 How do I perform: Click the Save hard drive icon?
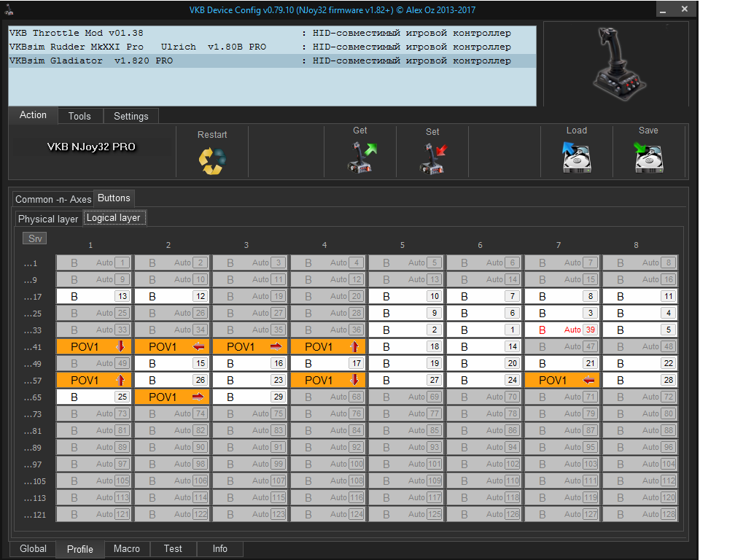coord(649,157)
